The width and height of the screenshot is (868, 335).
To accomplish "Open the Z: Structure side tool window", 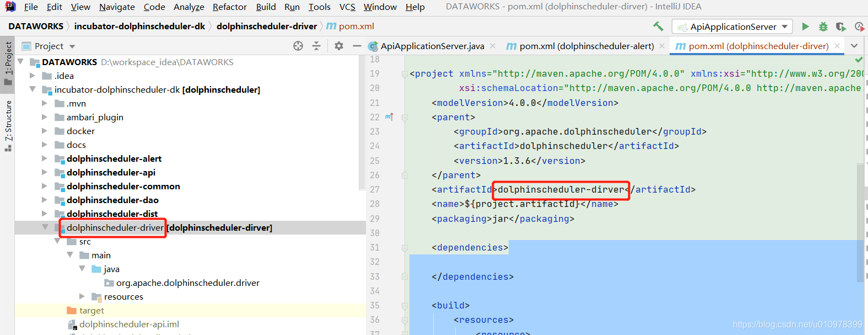I will pyautogui.click(x=8, y=126).
